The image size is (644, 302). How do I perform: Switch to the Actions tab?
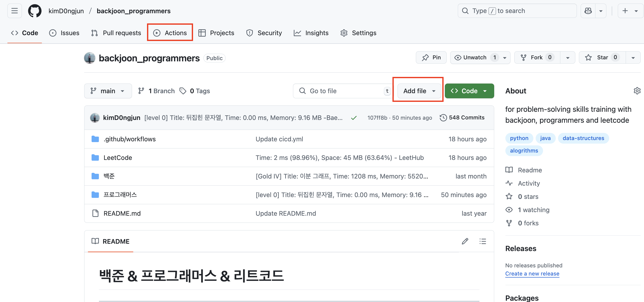pos(170,33)
